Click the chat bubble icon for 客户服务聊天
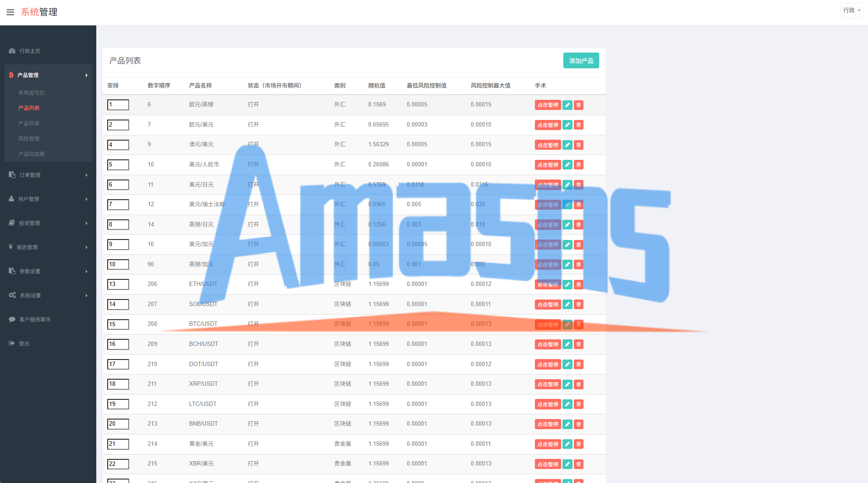Image resolution: width=868 pixels, height=483 pixels. tap(12, 320)
